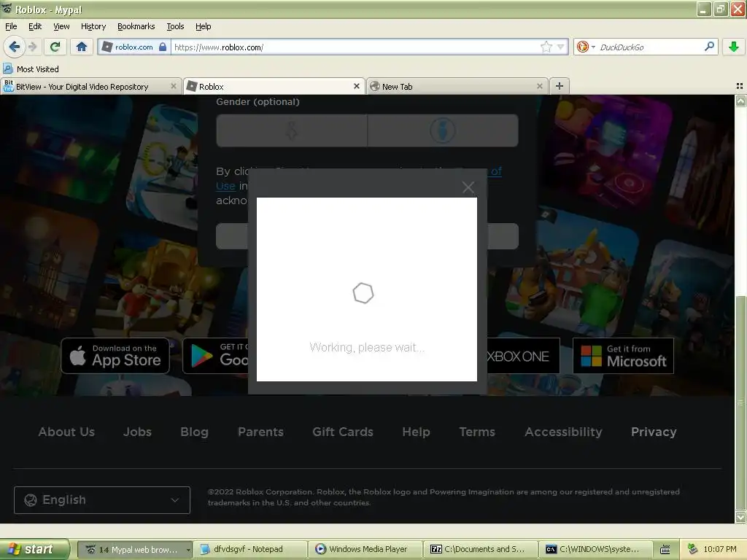
Task: Open the Most Visited bookmarks folder
Action: (31, 69)
